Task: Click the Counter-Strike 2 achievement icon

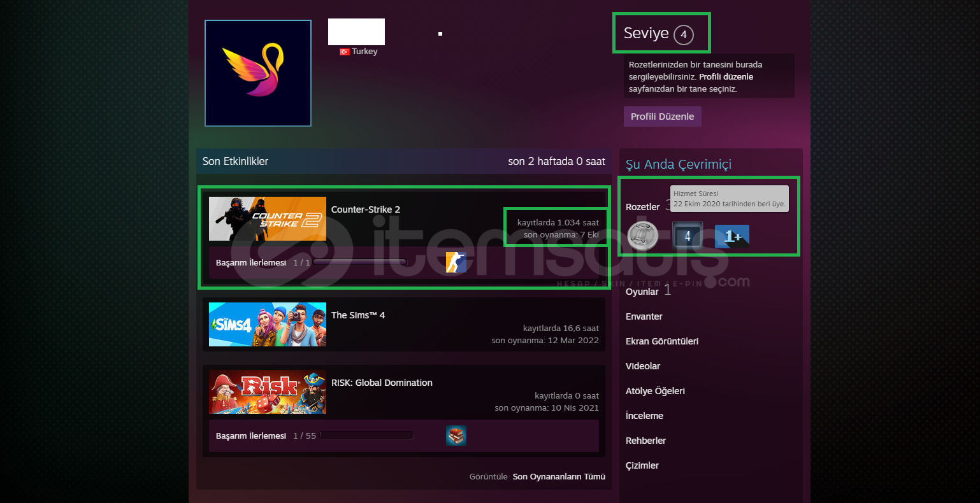Action: pos(456,262)
